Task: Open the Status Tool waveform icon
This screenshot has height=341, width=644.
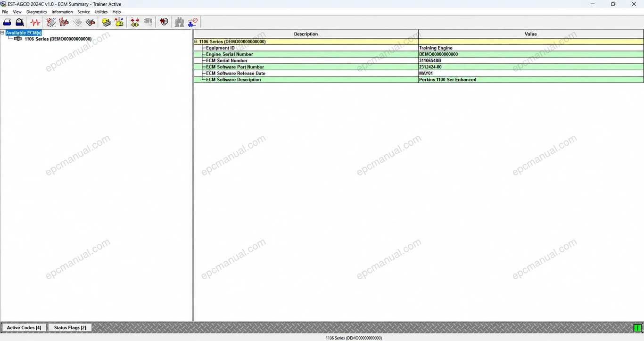Action: click(x=35, y=22)
